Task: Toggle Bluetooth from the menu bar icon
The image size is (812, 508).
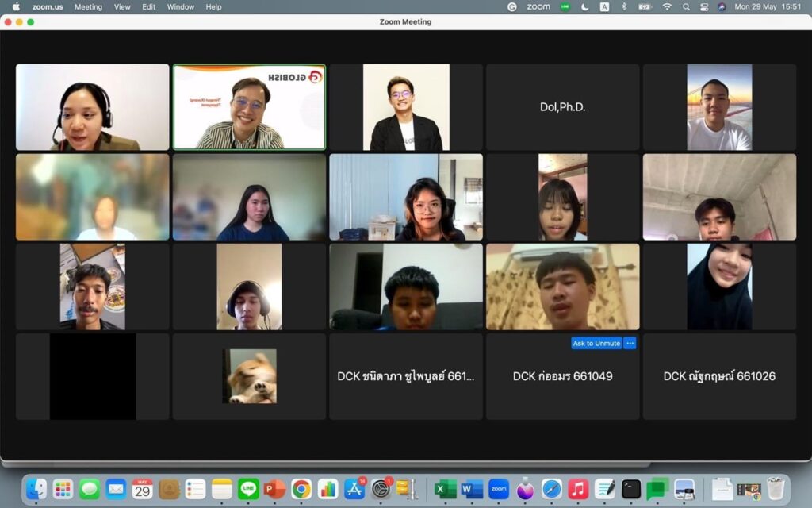Action: pos(623,6)
